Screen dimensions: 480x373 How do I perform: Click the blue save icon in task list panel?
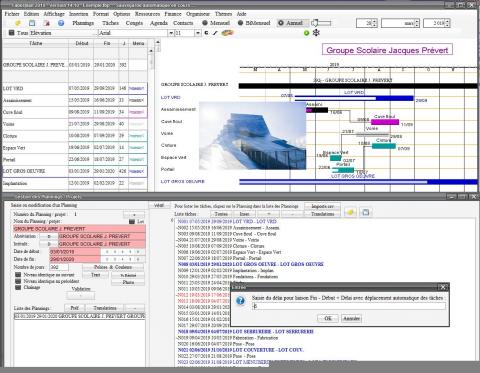tap(366, 212)
